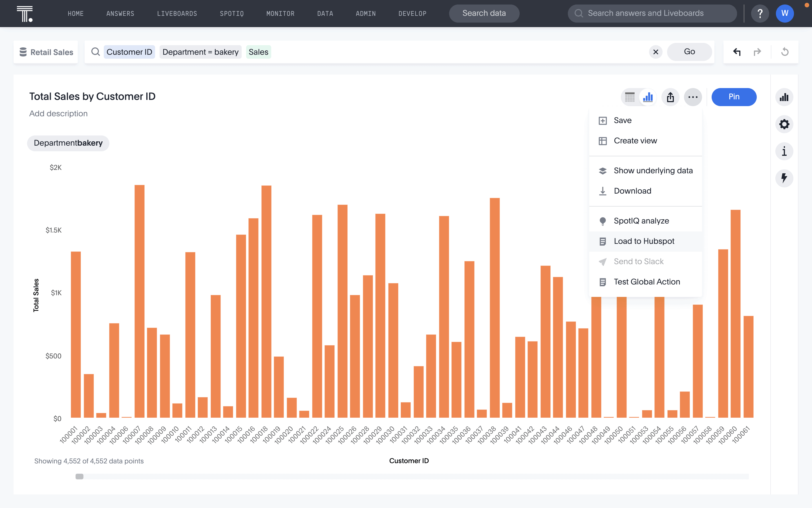The height and width of the screenshot is (508, 812).
Task: Click the Retail Sales data source icon
Action: (x=23, y=52)
